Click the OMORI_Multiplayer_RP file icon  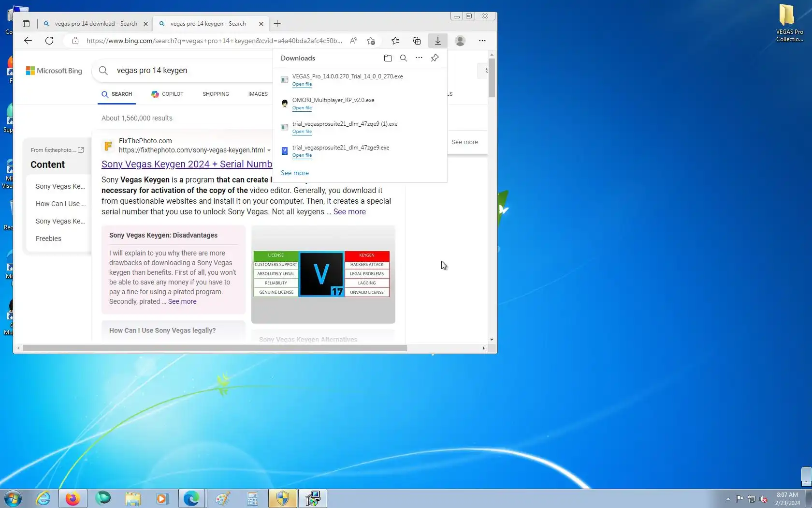pyautogui.click(x=285, y=103)
